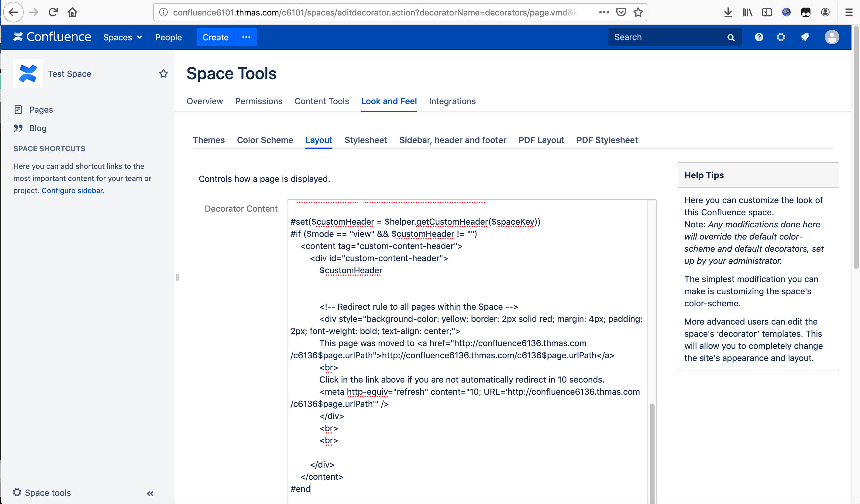Open the Confluence help menu icon
The width and height of the screenshot is (860, 504).
click(x=759, y=37)
